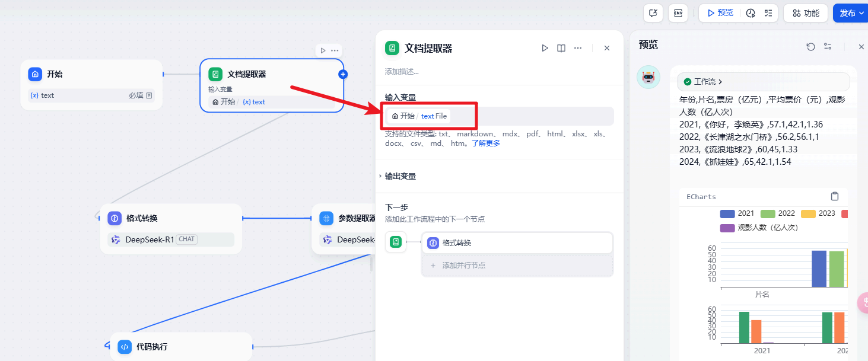
Task: Click the 参数提取器 node blue icon
Action: click(326, 218)
